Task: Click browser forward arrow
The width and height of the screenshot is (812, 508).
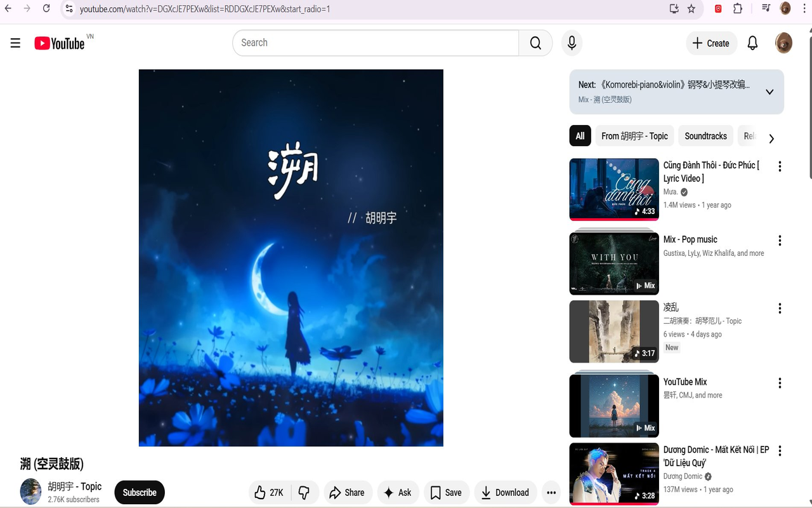Action: [27, 9]
